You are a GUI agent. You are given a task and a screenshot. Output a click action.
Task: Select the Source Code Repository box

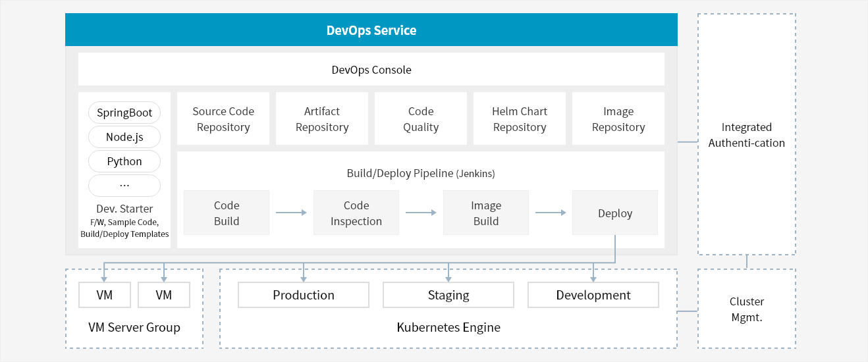click(223, 118)
